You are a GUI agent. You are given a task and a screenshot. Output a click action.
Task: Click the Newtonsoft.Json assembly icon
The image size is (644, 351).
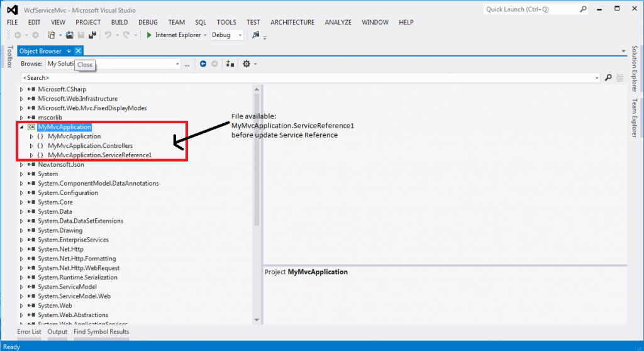tap(31, 164)
